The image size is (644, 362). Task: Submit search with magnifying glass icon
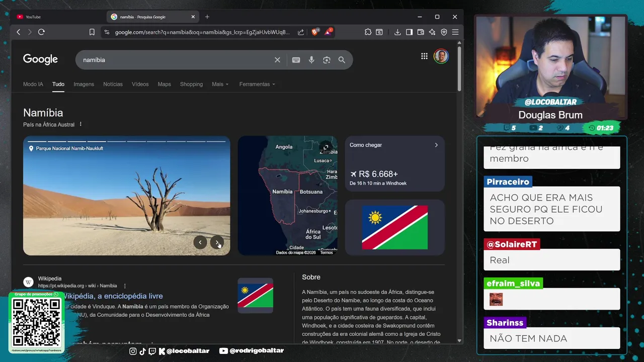click(342, 60)
